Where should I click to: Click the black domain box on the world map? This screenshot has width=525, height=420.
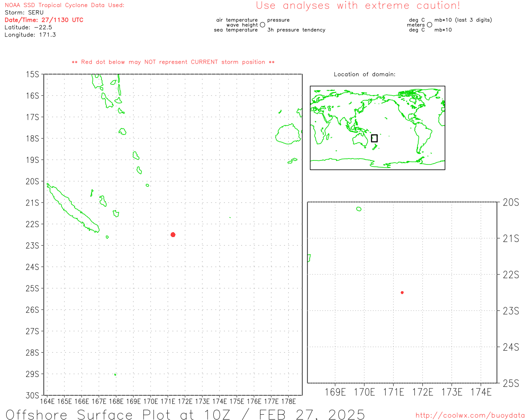click(x=374, y=138)
